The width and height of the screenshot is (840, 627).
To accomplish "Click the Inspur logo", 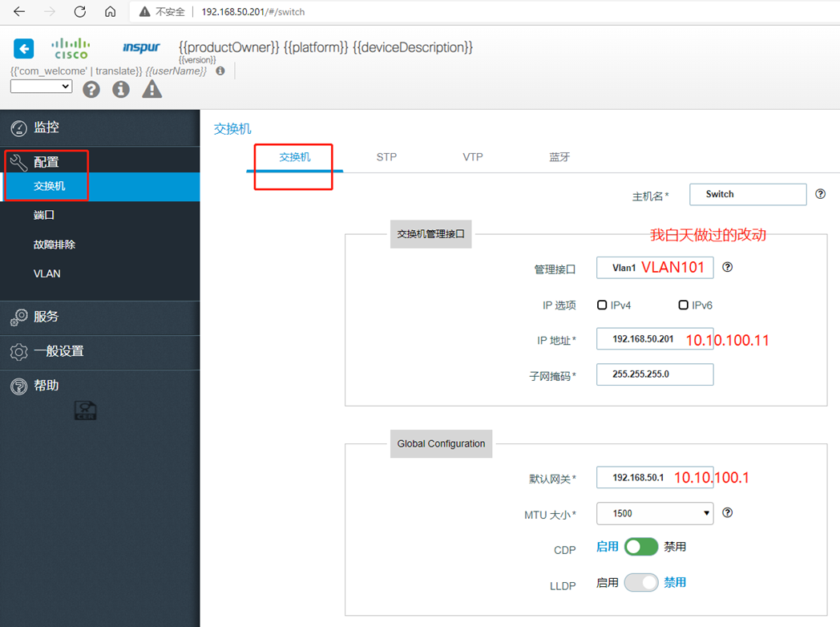I will tap(141, 47).
